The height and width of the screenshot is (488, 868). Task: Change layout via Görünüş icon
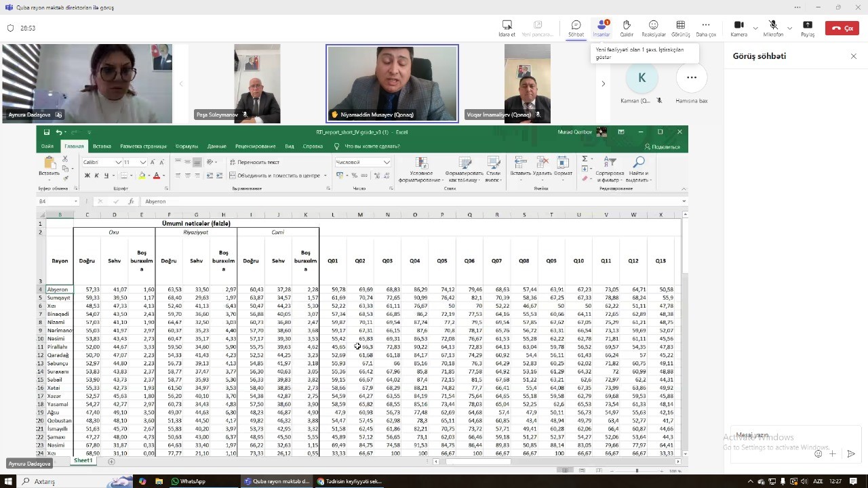tap(680, 28)
